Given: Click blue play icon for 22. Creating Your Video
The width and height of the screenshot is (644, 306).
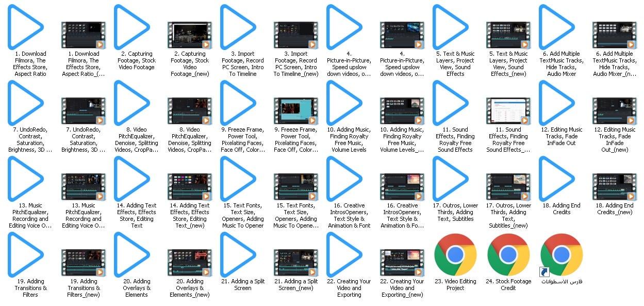Looking at the screenshot, I should 344,254.
